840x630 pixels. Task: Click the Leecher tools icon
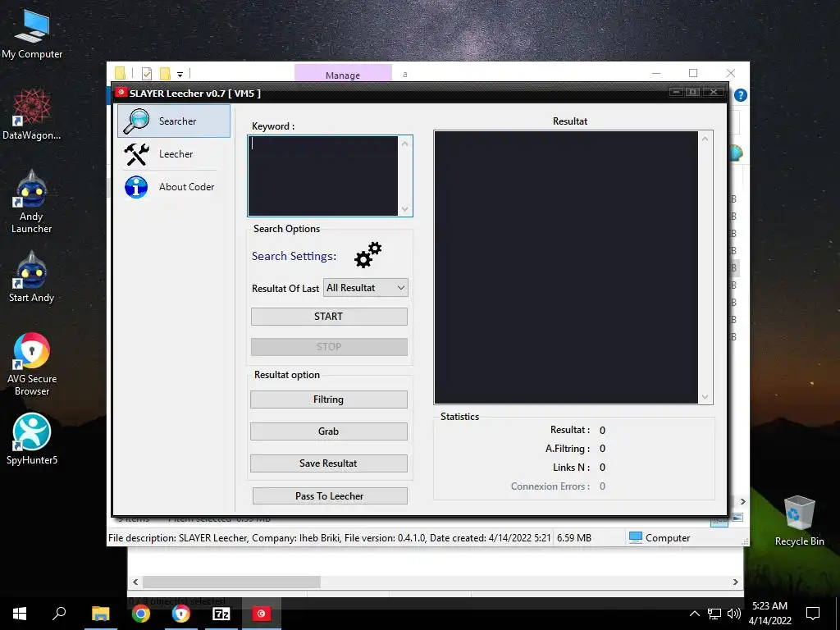pyautogui.click(x=136, y=154)
